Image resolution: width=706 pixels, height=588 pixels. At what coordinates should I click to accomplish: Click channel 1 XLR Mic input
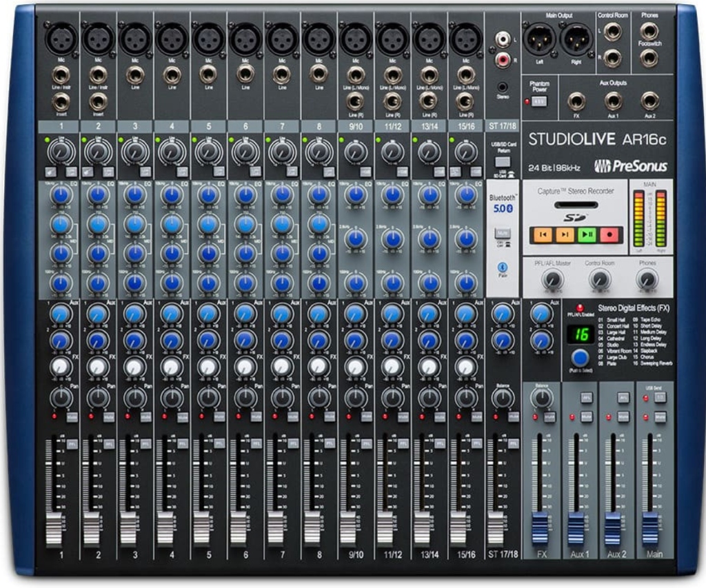click(61, 39)
